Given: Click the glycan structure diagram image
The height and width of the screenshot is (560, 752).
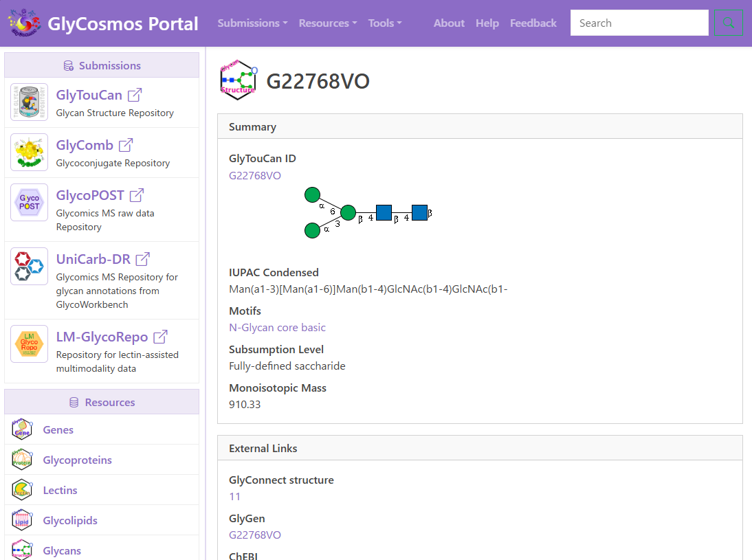Looking at the screenshot, I should (x=368, y=213).
